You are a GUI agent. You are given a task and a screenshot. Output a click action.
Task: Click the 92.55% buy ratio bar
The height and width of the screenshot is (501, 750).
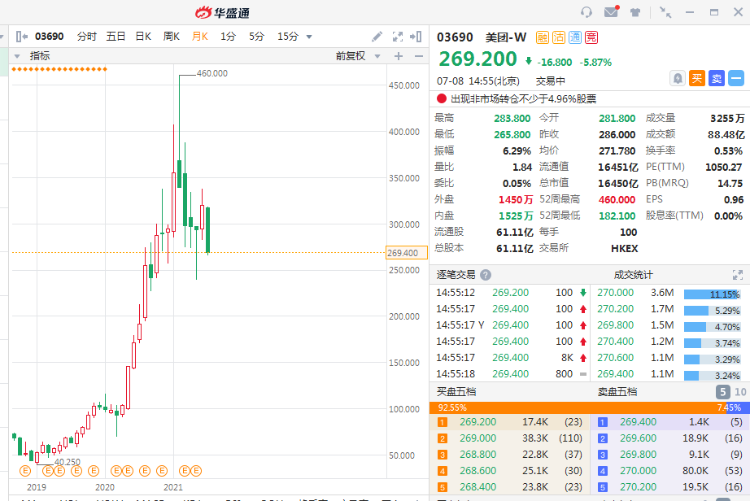tap(579, 408)
